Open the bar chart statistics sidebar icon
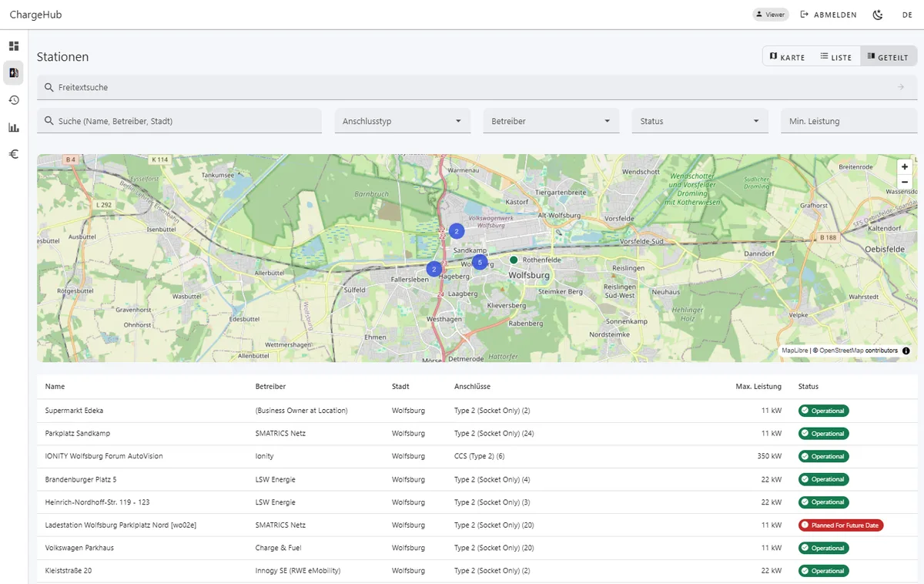This screenshot has width=924, height=584. click(x=14, y=127)
